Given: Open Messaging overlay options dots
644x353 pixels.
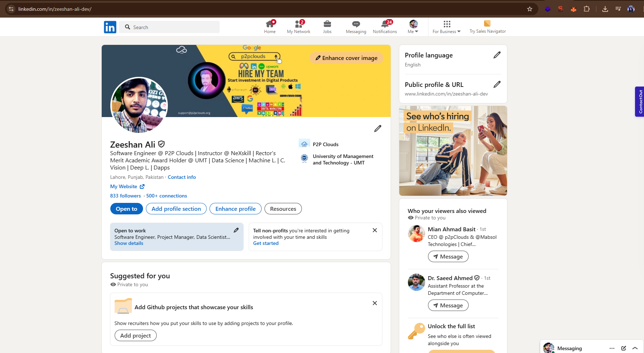Looking at the screenshot, I should (612, 348).
